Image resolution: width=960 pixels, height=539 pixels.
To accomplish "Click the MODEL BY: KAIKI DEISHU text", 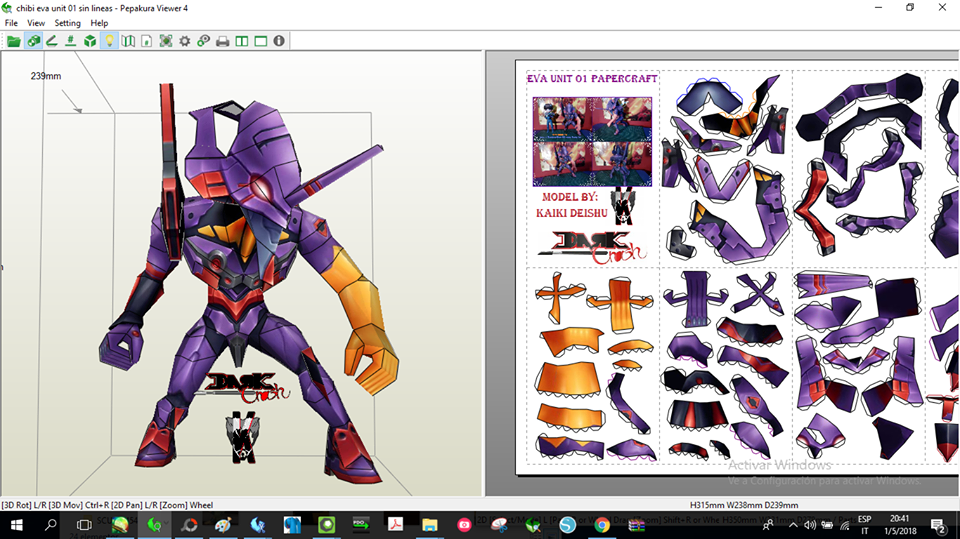I will pos(571,205).
